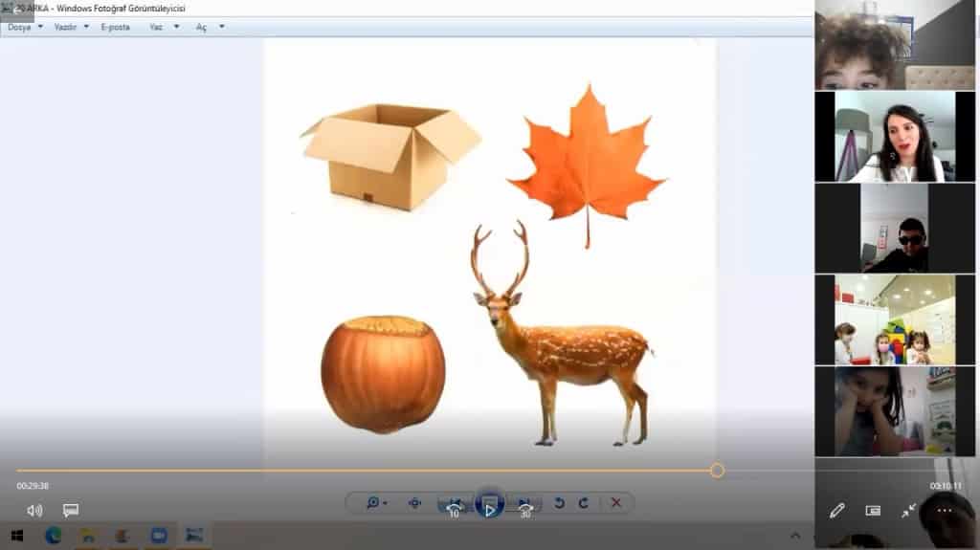
Task: Click the red delete X icon
Action: coord(616,502)
